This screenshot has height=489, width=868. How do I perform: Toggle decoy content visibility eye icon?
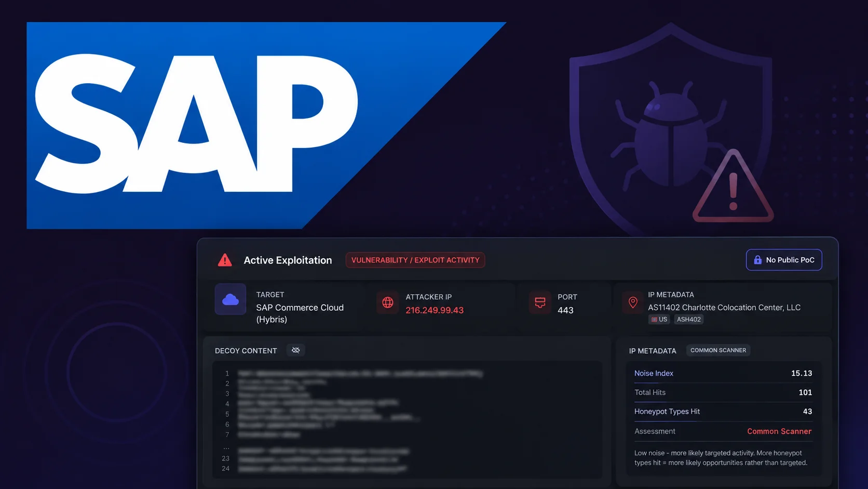(x=295, y=350)
